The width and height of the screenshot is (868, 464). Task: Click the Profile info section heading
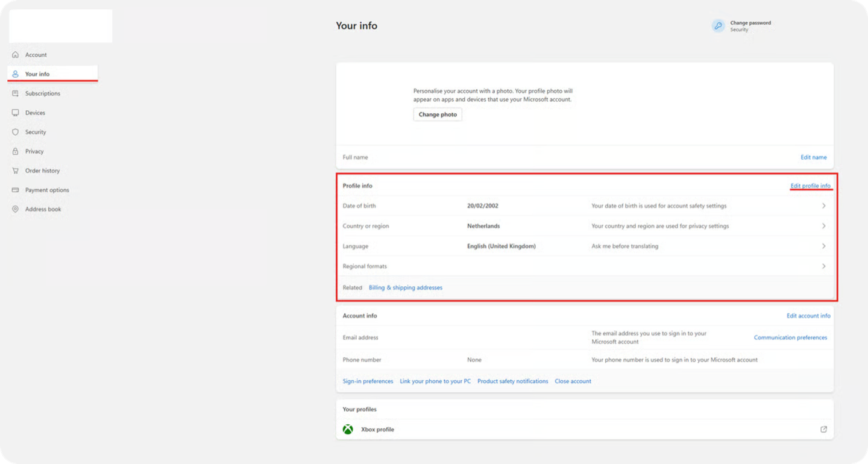(357, 186)
